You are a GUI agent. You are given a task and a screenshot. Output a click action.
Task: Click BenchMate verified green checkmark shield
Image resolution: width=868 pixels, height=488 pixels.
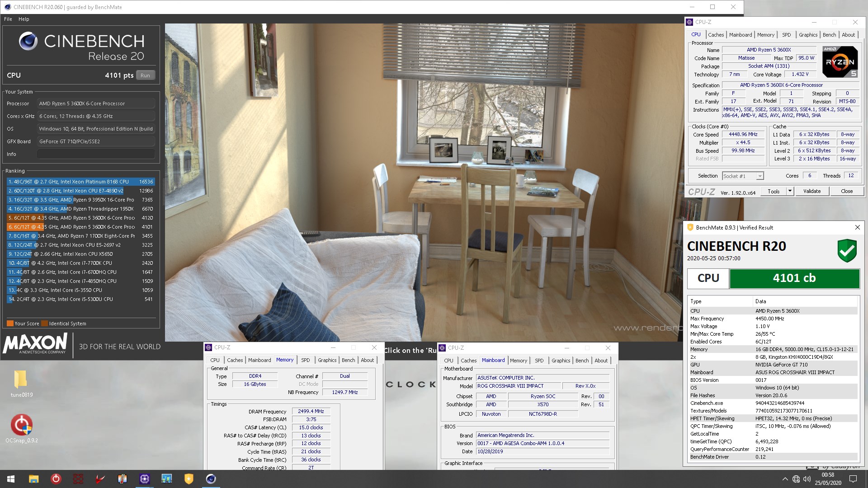[x=847, y=251]
